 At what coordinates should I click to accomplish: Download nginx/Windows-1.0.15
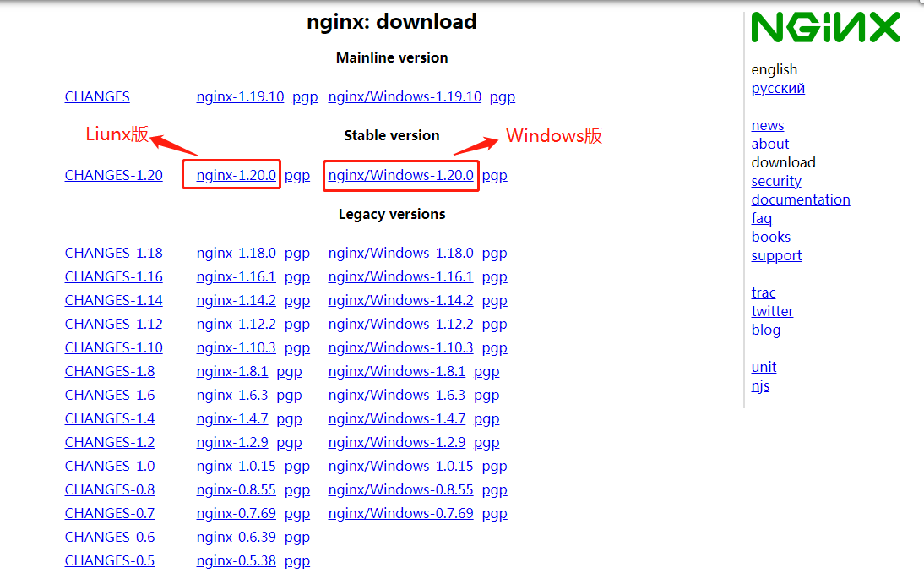[x=400, y=466]
